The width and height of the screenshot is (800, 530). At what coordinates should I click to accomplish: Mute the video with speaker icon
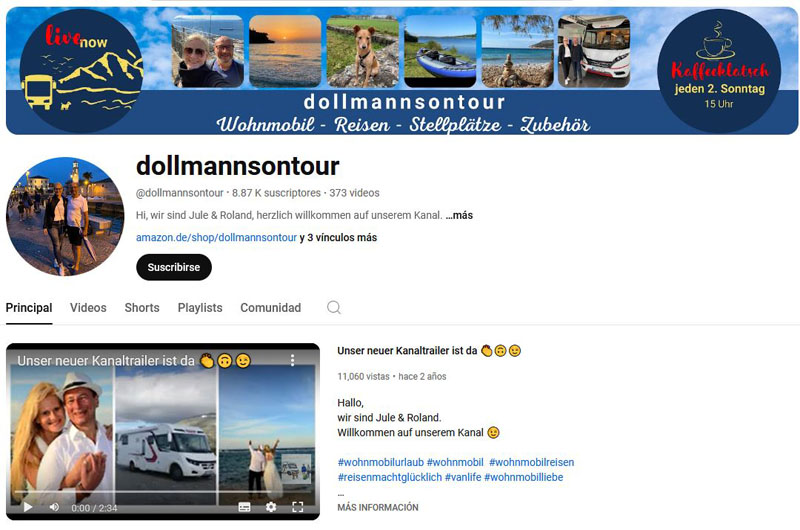coord(54,507)
